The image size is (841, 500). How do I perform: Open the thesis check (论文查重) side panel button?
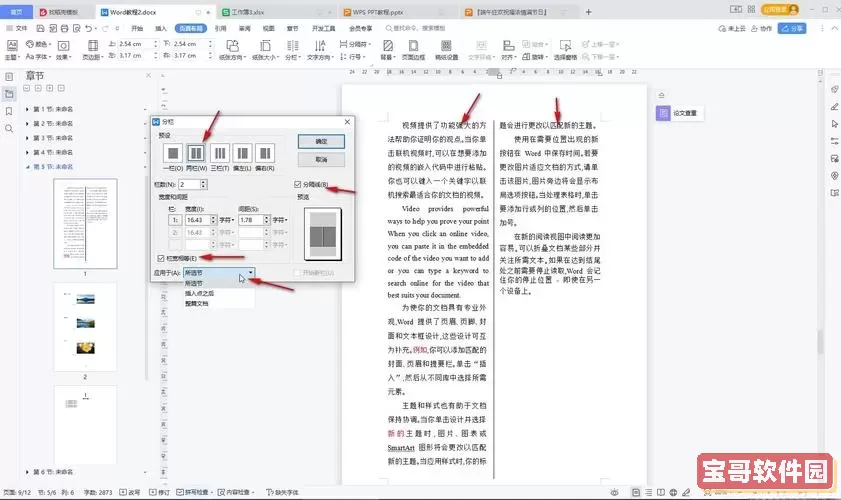pyautogui.click(x=679, y=113)
